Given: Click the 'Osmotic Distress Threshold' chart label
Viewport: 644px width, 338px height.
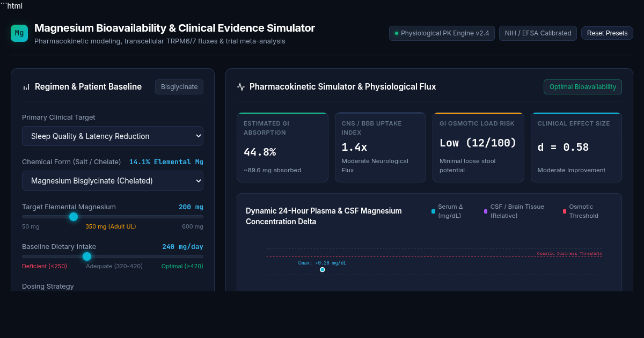Looking at the screenshot, I should tap(569, 253).
